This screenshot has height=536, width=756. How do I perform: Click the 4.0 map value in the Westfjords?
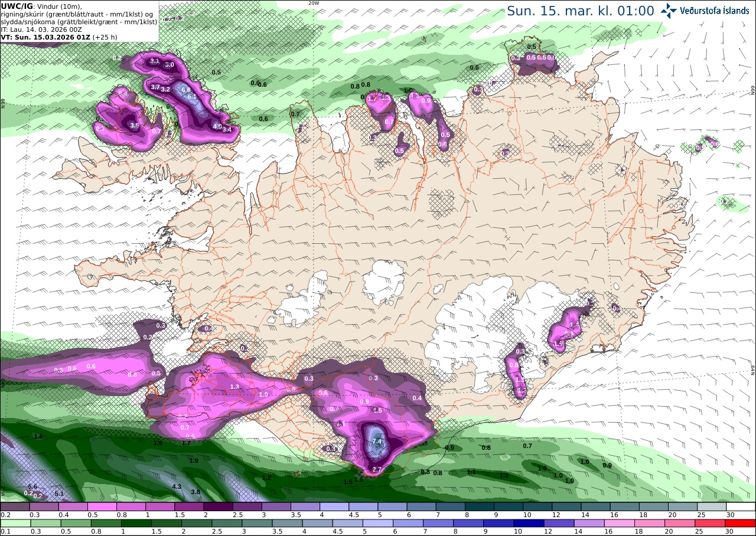pos(217,126)
